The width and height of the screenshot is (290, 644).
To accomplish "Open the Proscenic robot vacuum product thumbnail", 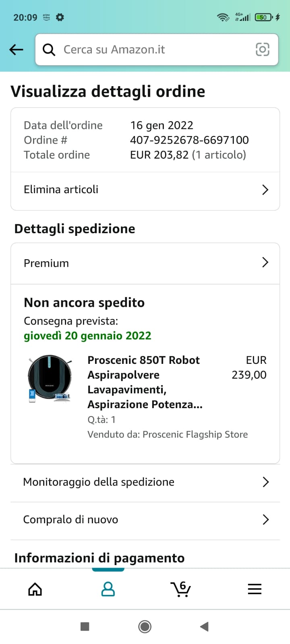I will (x=50, y=378).
